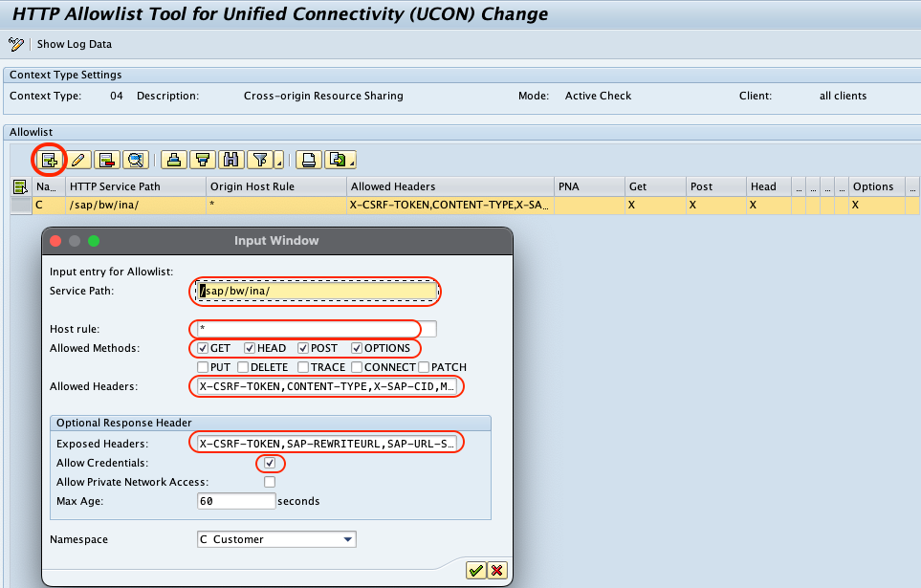Click the edit entry pencil icon
This screenshot has height=588, width=921.
[78, 160]
